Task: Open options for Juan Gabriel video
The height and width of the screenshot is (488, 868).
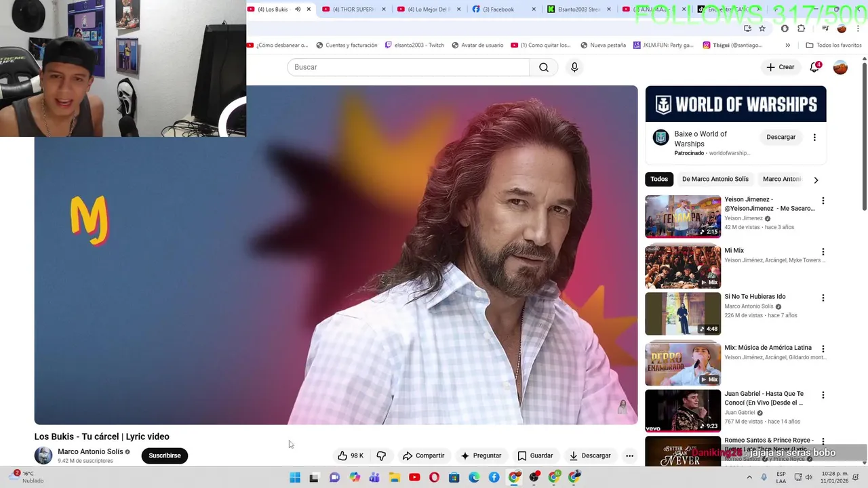Action: (x=823, y=394)
